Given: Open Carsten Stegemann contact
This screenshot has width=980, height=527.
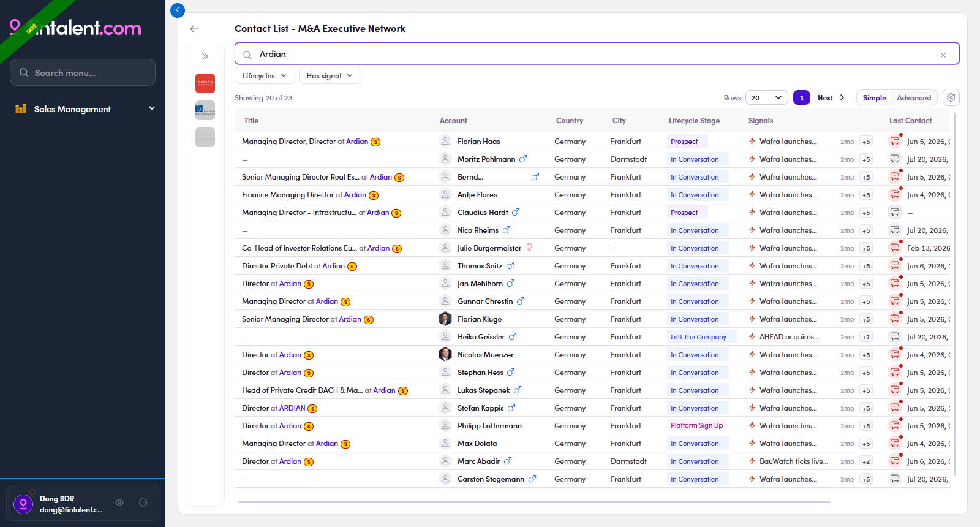Looking at the screenshot, I should point(491,479).
